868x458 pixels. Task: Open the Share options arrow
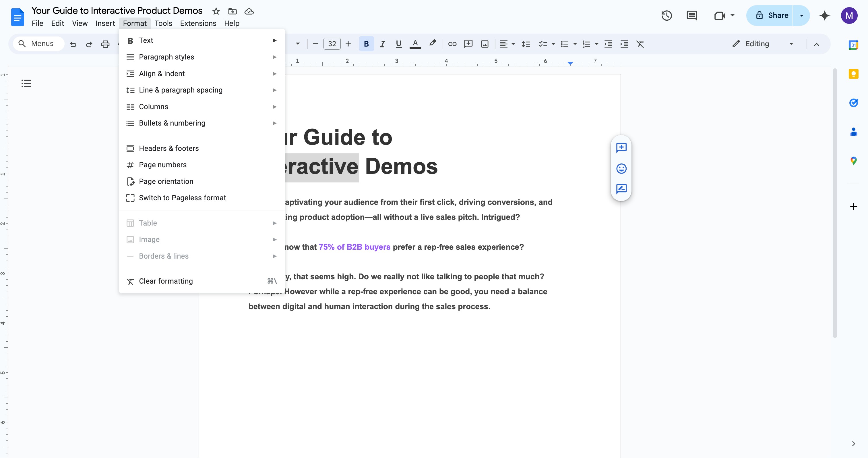tap(802, 16)
